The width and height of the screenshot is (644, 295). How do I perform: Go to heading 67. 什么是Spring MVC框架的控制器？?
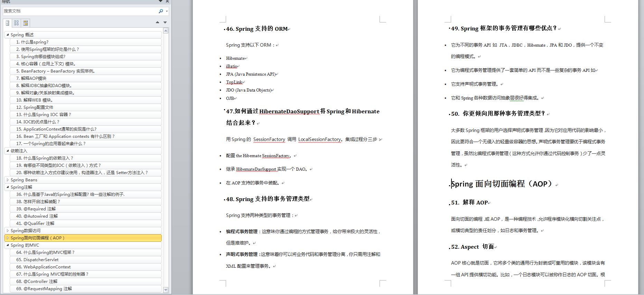[x=85, y=274]
